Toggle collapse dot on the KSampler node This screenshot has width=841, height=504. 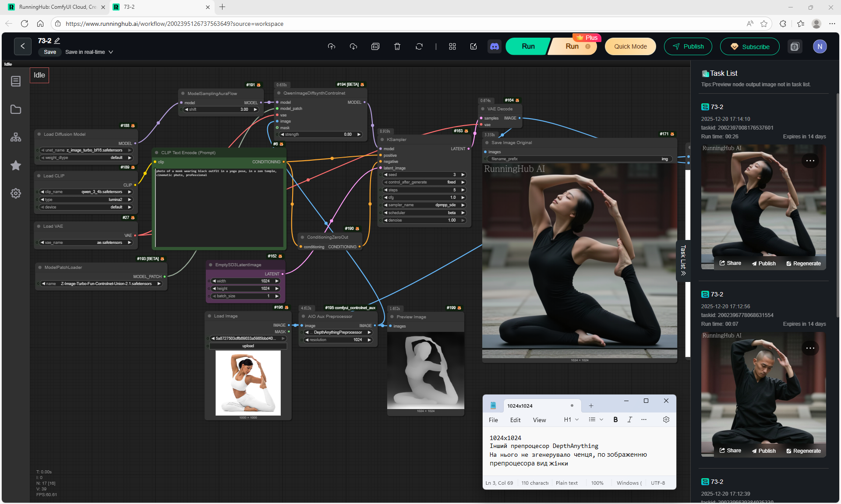tap(382, 140)
